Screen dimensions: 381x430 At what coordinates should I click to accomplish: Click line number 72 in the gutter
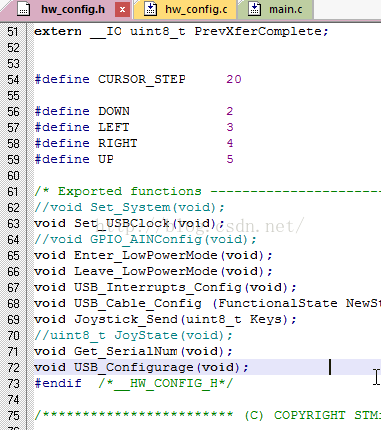tap(13, 368)
